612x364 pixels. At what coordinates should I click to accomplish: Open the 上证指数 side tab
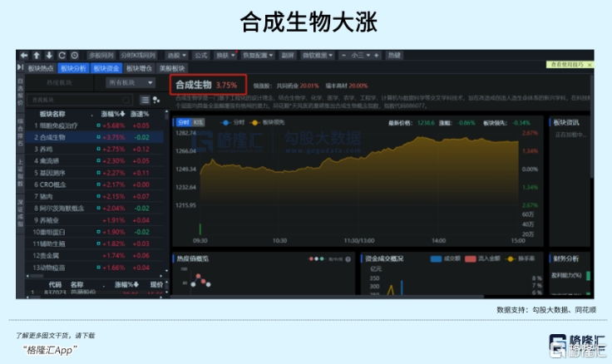(x=20, y=173)
